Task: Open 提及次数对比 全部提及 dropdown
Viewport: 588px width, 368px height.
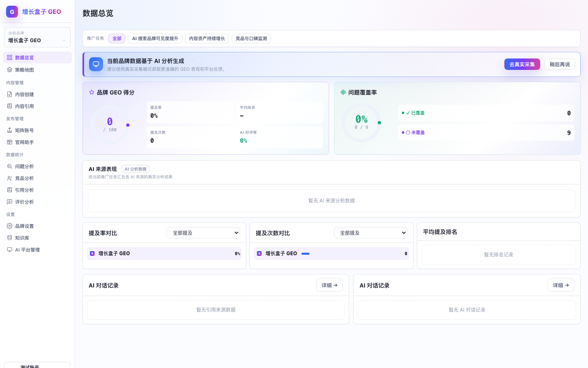Action: (371, 233)
